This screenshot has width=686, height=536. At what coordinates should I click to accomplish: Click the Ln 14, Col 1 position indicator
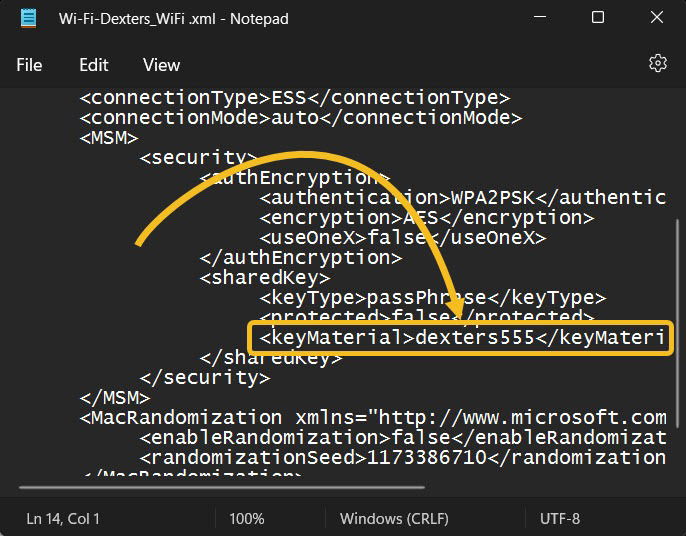[x=63, y=519]
